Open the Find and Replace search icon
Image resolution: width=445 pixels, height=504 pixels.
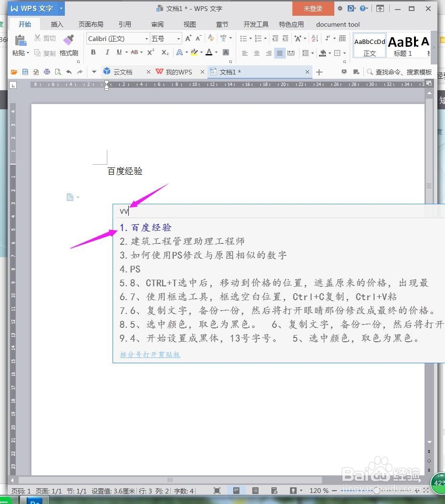tap(370, 72)
